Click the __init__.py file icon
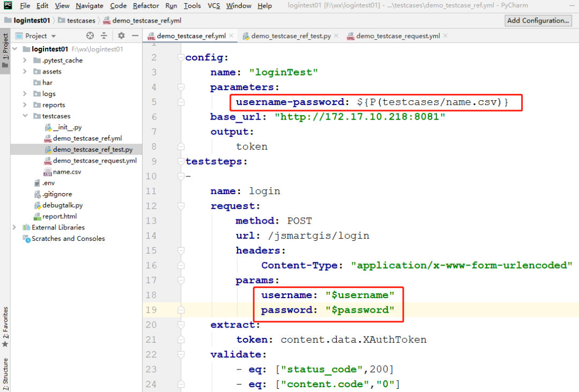The image size is (579, 392). [48, 128]
